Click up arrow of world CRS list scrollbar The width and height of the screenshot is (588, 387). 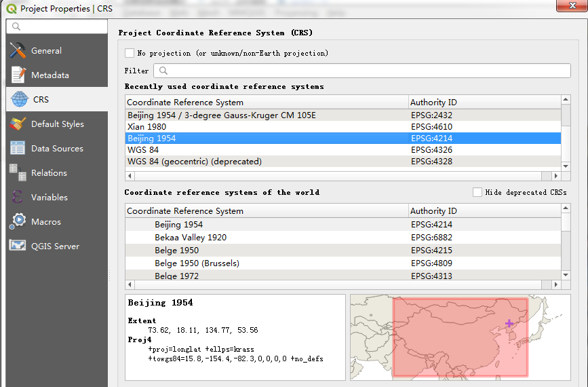566,208
